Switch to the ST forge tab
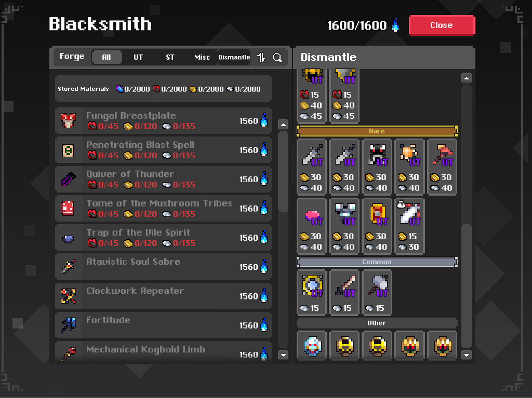Viewport: 532px width, 398px height. [170, 57]
